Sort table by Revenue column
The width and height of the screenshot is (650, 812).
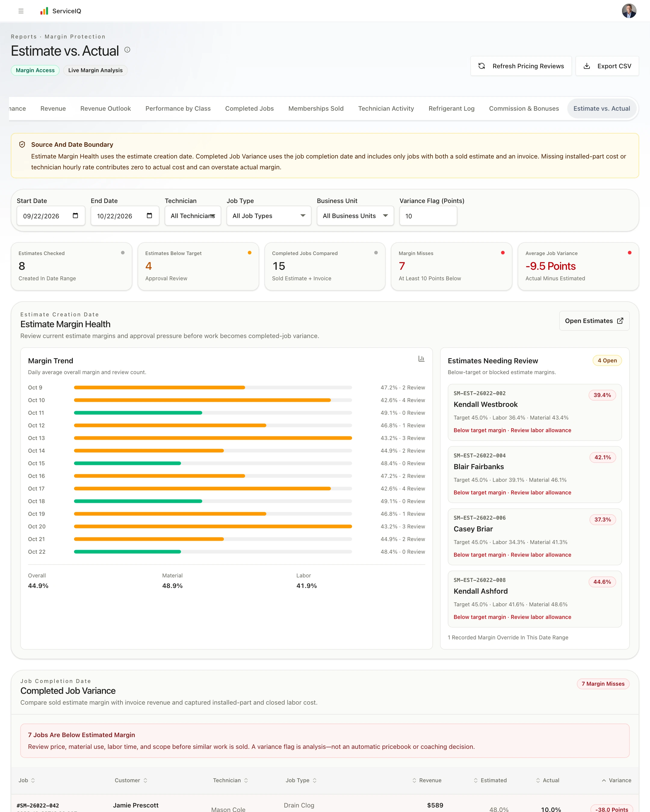tap(426, 780)
